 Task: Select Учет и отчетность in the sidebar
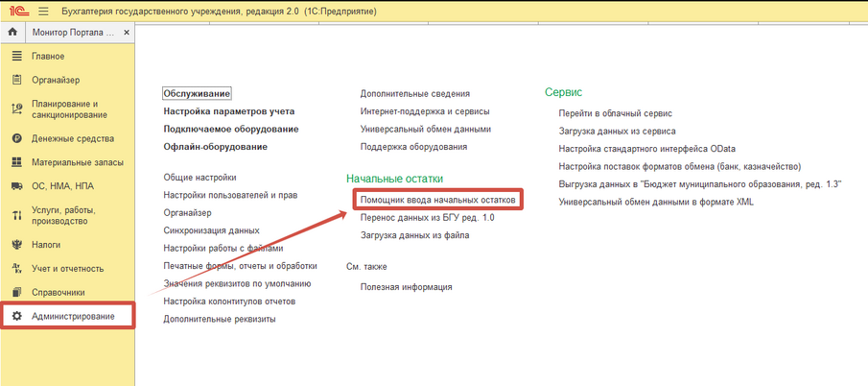coord(67,269)
